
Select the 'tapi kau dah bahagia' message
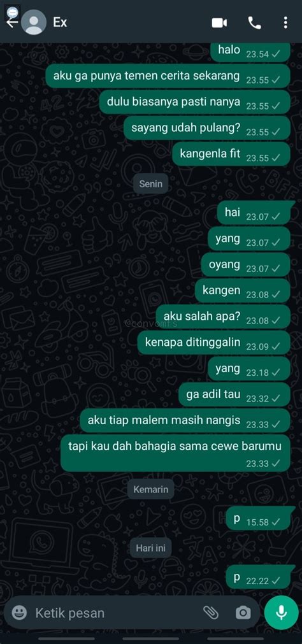tap(175, 453)
